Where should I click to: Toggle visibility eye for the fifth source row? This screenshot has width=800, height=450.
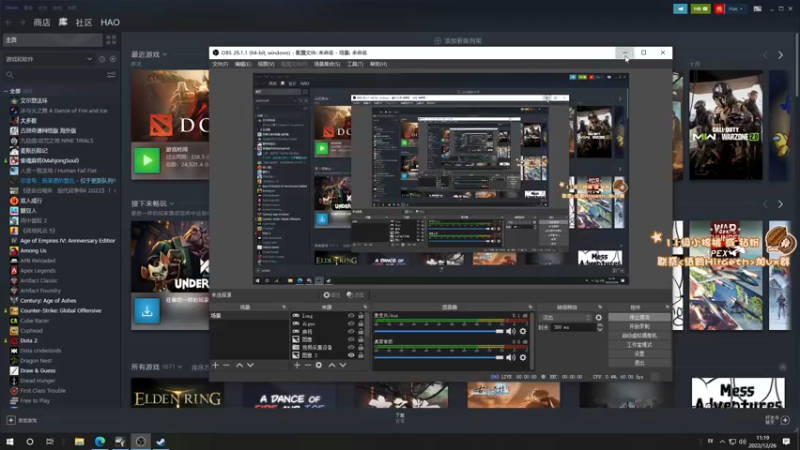[x=351, y=347]
